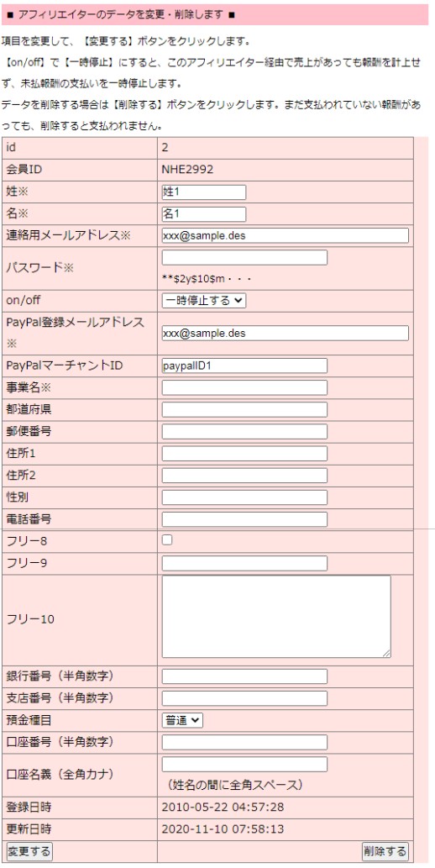
Task: Focus the 事業名 text box
Action: [x=244, y=387]
